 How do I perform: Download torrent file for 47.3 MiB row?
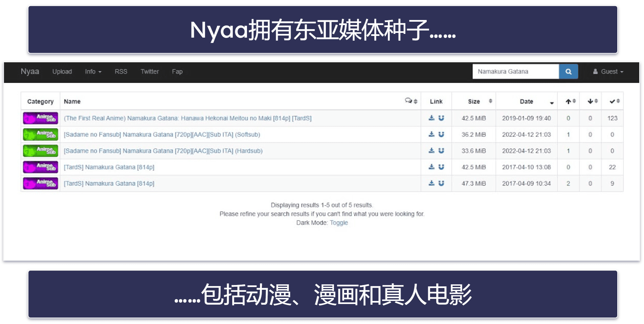[x=431, y=183]
